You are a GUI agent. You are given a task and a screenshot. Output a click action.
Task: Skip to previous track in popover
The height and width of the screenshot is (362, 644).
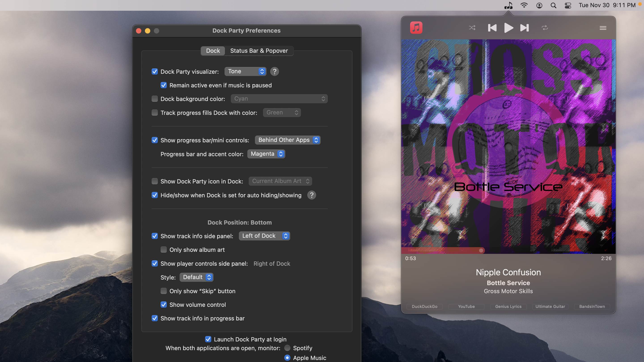[x=492, y=28]
